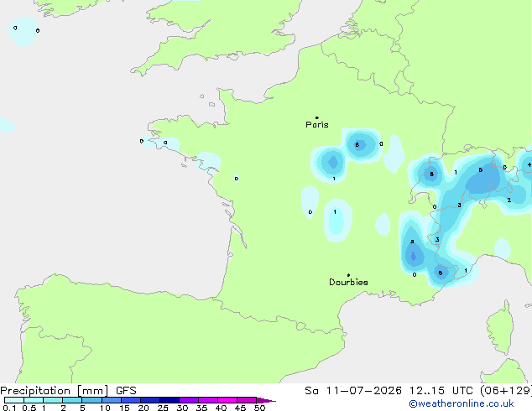Click the 30 to 35 mm legend swatch

coord(188,400)
